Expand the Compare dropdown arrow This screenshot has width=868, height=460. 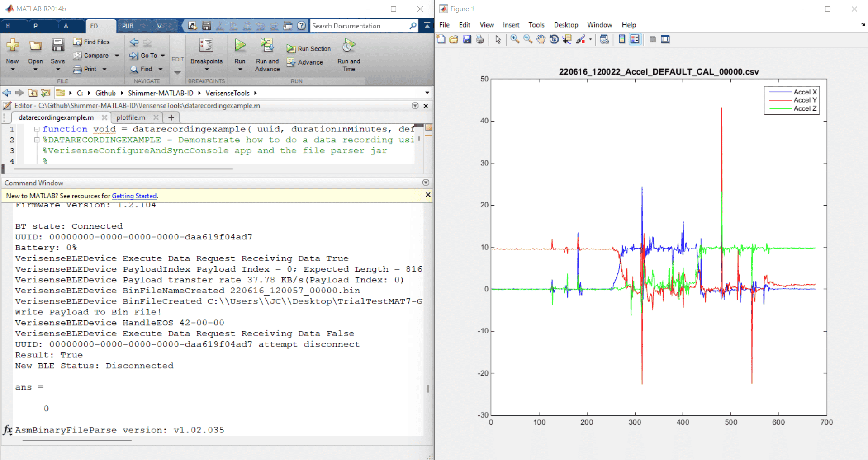[117, 56]
